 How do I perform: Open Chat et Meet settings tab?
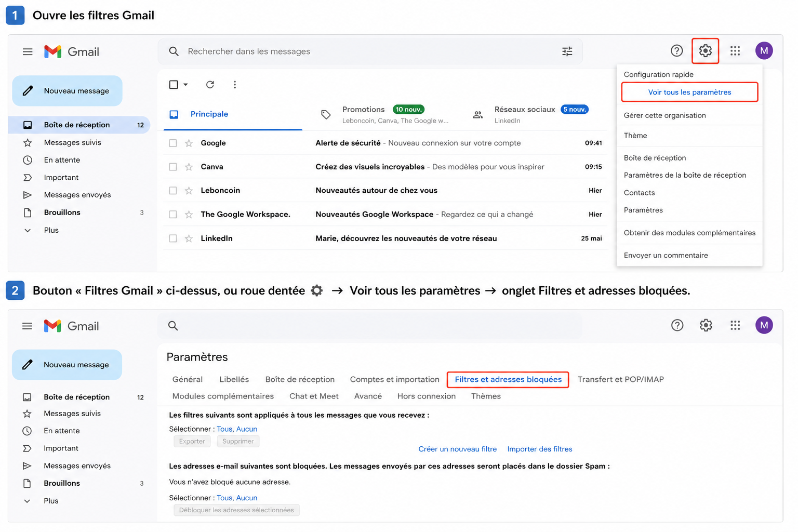coord(314,396)
